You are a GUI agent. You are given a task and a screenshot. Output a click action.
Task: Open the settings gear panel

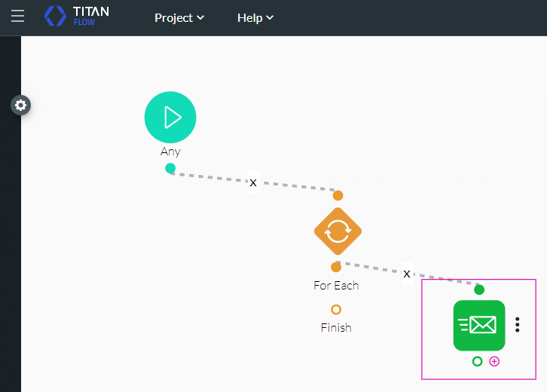pyautogui.click(x=21, y=106)
